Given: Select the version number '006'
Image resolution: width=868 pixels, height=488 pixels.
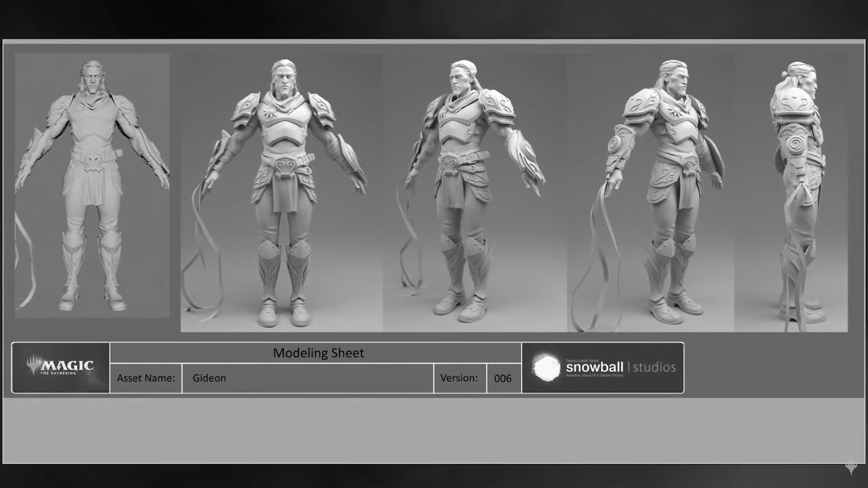Looking at the screenshot, I should tap(503, 378).
